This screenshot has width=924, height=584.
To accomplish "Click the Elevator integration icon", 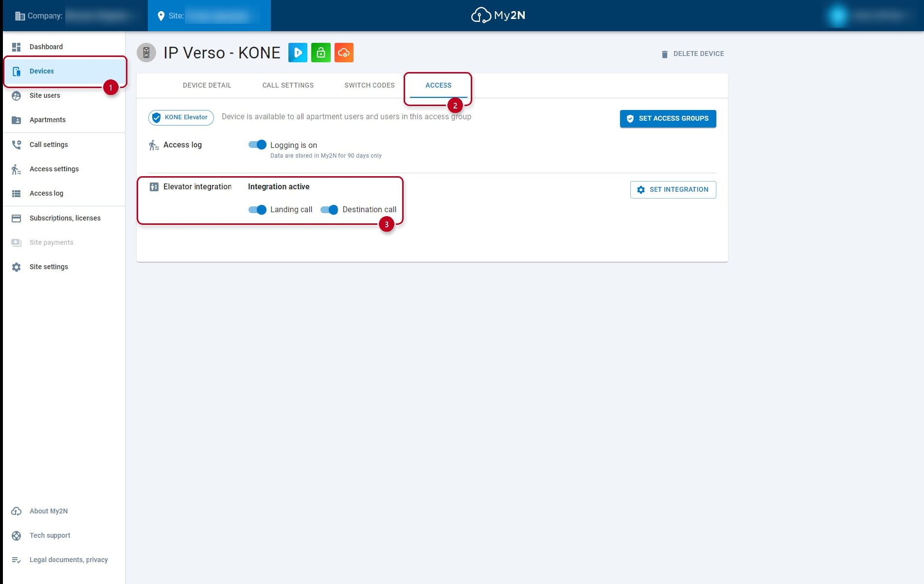I will (154, 187).
